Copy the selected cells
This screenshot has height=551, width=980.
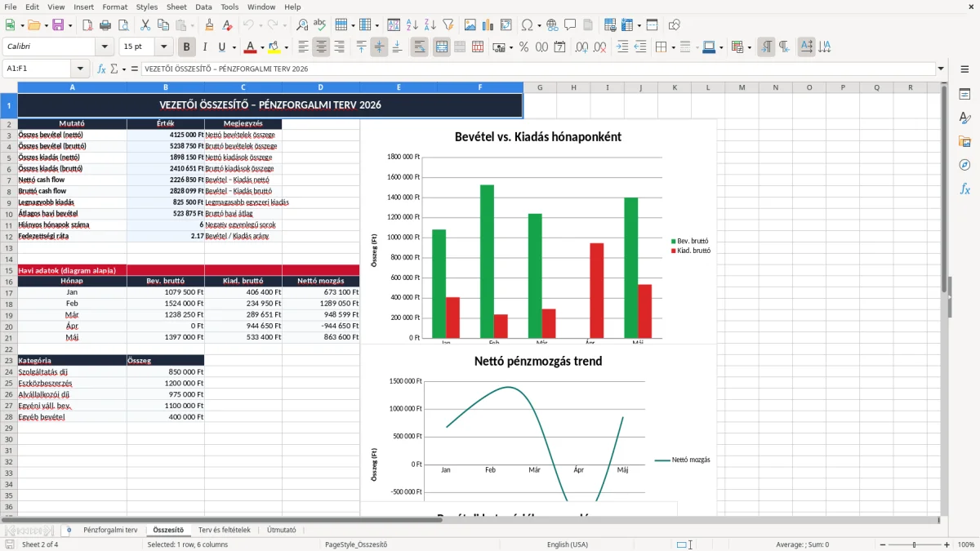pyautogui.click(x=163, y=25)
